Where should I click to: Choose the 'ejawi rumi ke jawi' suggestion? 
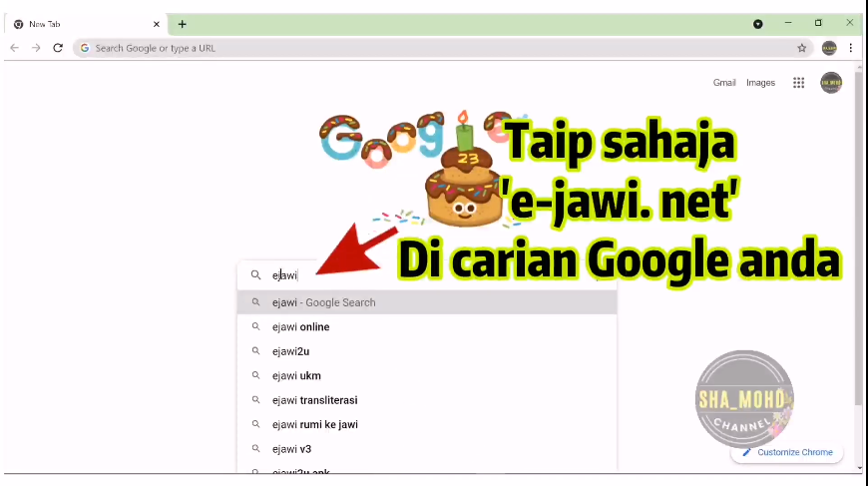tap(426, 424)
